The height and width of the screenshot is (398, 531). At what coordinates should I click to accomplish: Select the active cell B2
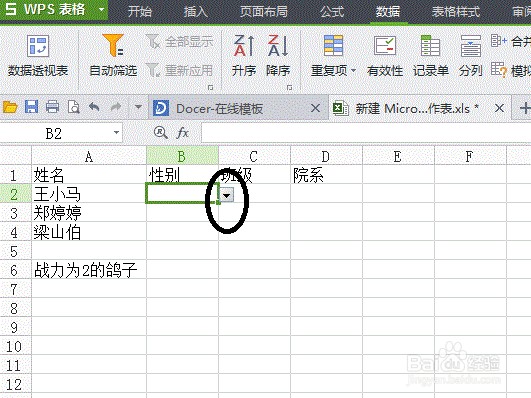(x=183, y=194)
